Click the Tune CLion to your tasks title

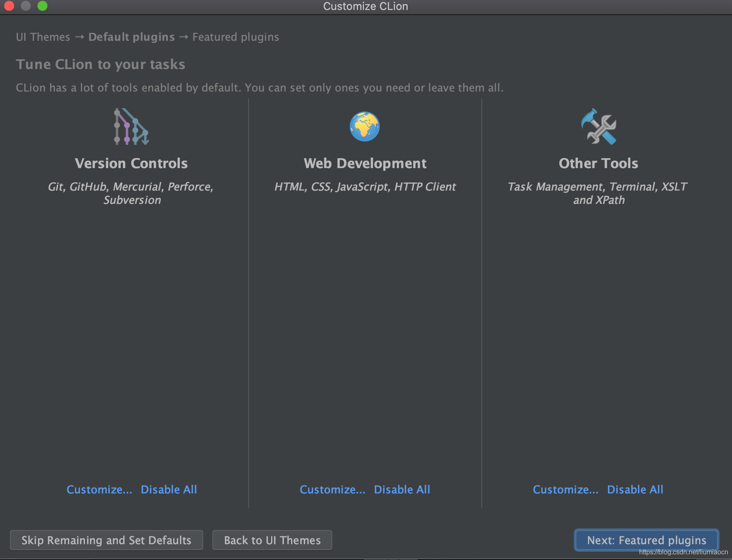[101, 64]
